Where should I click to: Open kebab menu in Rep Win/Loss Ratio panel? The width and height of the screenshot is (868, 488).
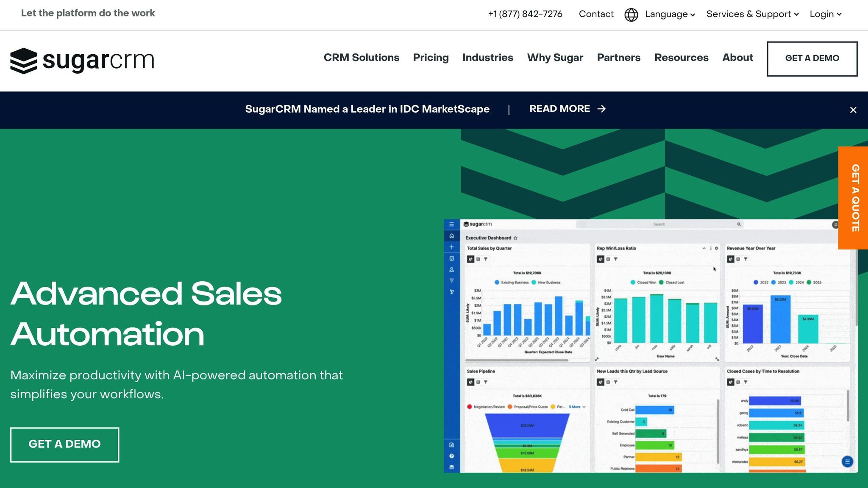[711, 248]
